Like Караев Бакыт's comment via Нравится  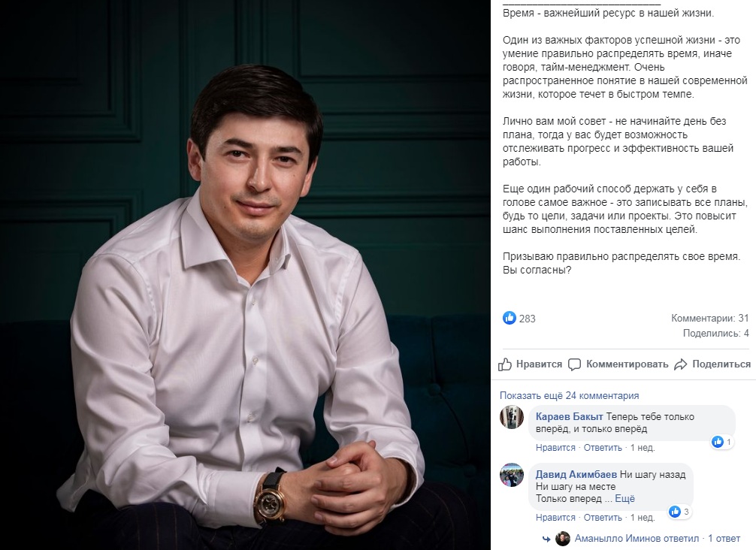555,448
